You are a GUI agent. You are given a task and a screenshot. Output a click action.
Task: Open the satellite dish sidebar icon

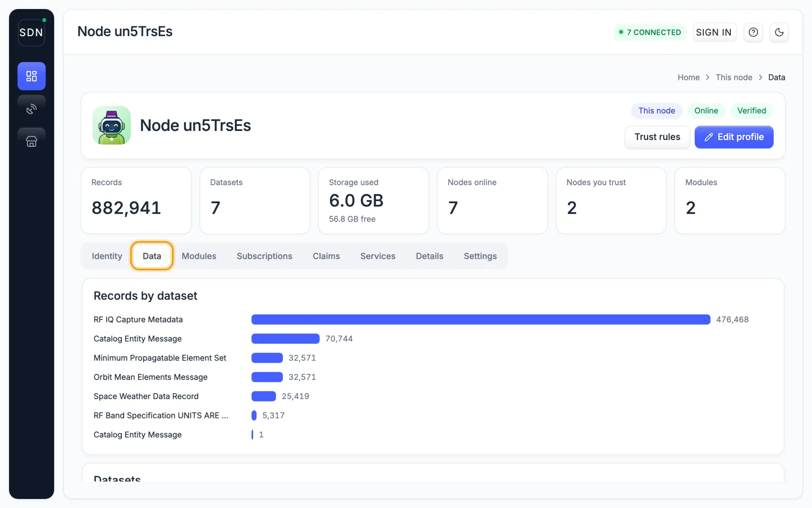click(x=32, y=109)
